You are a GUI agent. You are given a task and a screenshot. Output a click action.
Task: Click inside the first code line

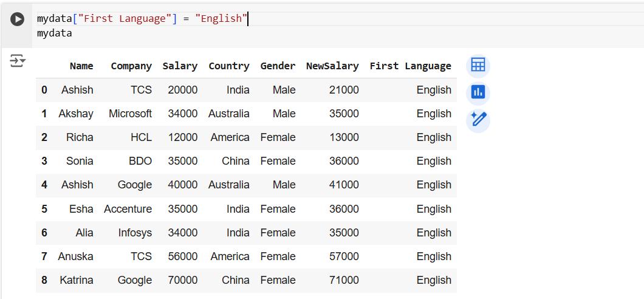tap(142, 19)
